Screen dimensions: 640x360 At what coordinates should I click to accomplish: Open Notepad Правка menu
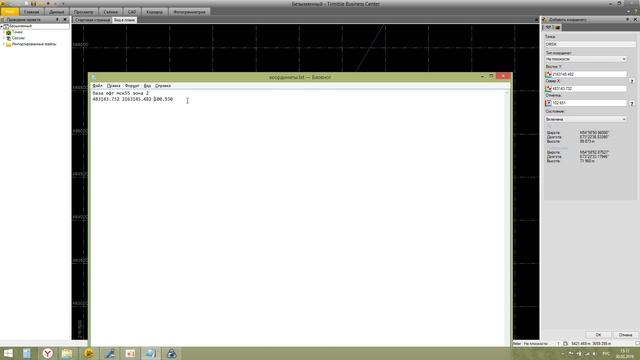coord(113,86)
